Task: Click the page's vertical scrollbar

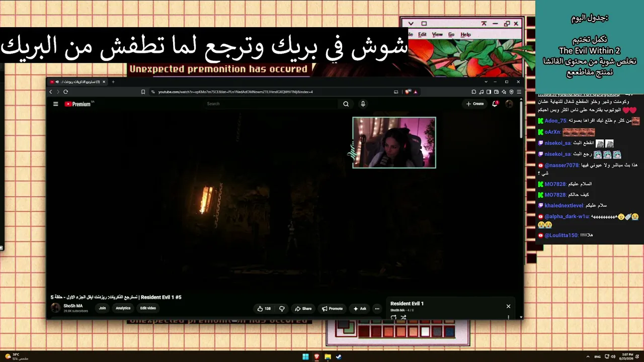Action: [x=521, y=121]
